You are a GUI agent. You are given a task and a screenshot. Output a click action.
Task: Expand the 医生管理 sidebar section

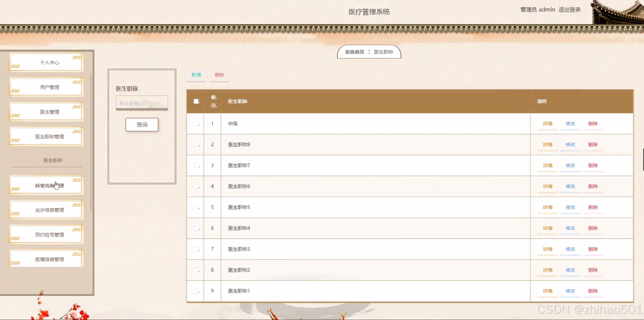(x=49, y=112)
